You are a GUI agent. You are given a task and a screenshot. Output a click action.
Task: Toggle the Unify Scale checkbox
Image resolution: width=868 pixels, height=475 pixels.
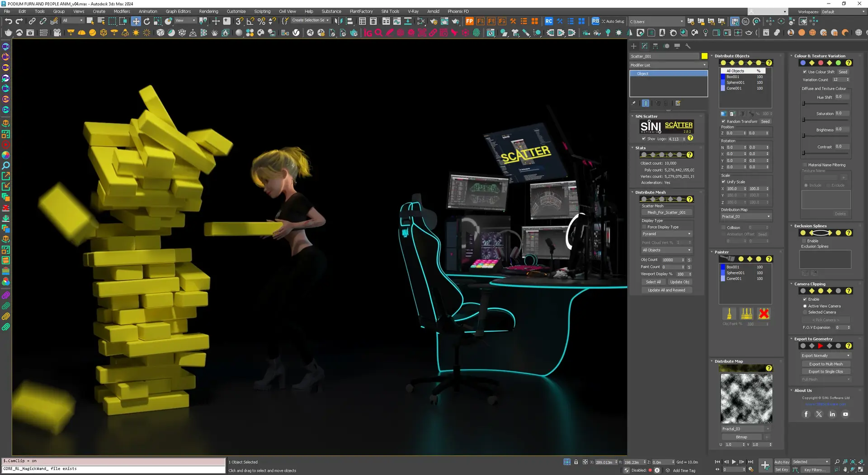pyautogui.click(x=723, y=182)
